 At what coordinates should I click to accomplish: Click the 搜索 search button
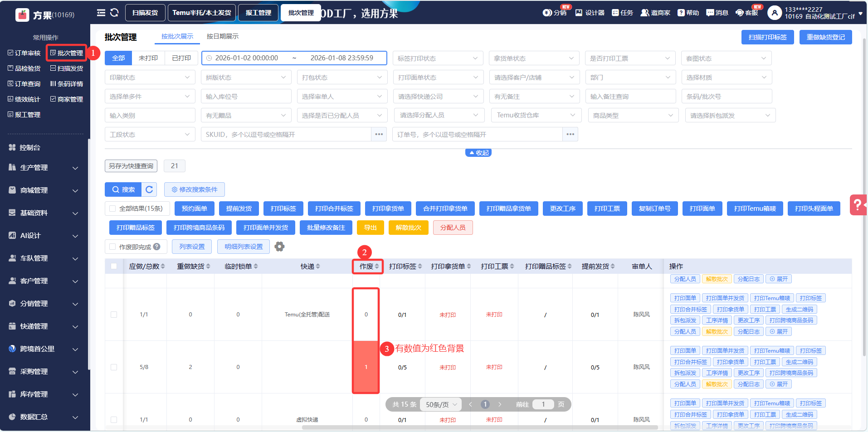[123, 189]
